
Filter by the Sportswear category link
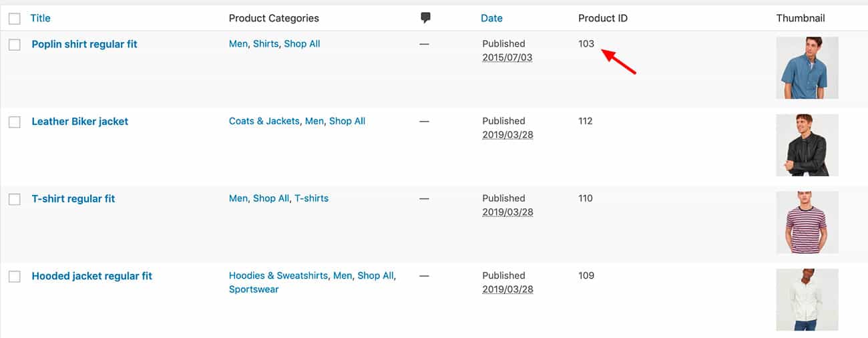tap(254, 289)
